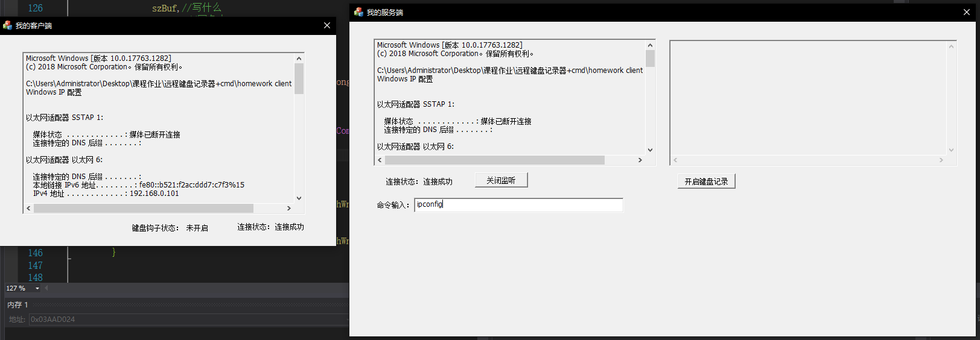The height and width of the screenshot is (340, 980).
Task: Click the 关闭监听 button in server window
Action: click(501, 180)
